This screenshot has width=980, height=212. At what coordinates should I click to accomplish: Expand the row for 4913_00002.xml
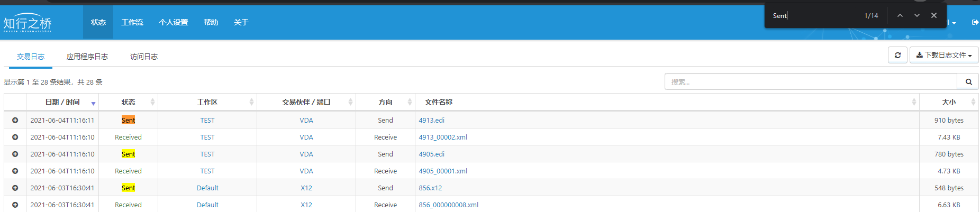tap(15, 137)
